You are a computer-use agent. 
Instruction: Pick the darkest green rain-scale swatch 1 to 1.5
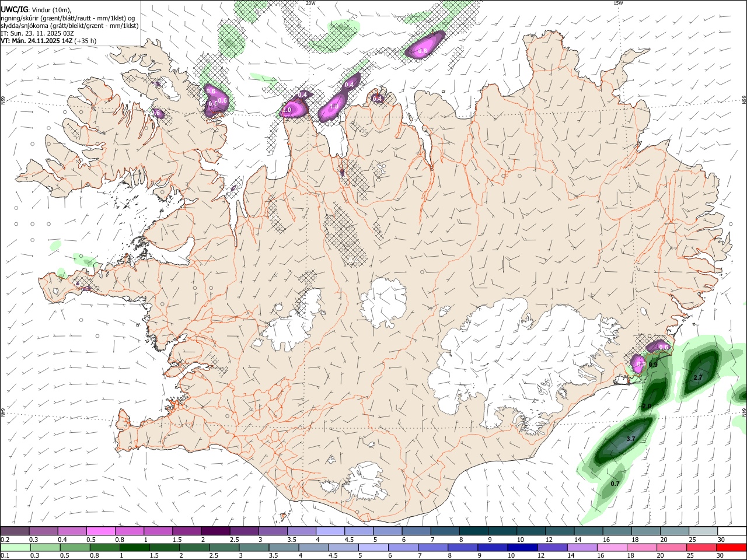click(x=134, y=547)
